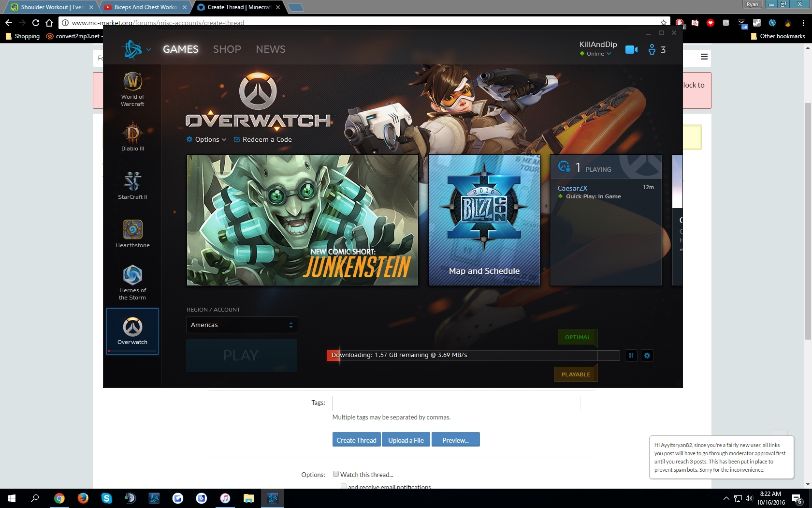812x508 pixels.
Task: Open the Windows Start menu
Action: 12,498
